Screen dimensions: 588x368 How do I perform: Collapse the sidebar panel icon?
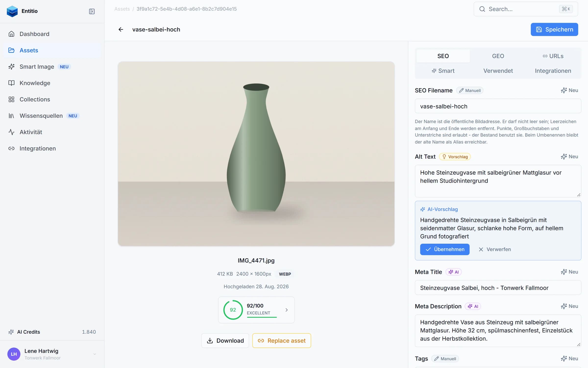tap(92, 12)
